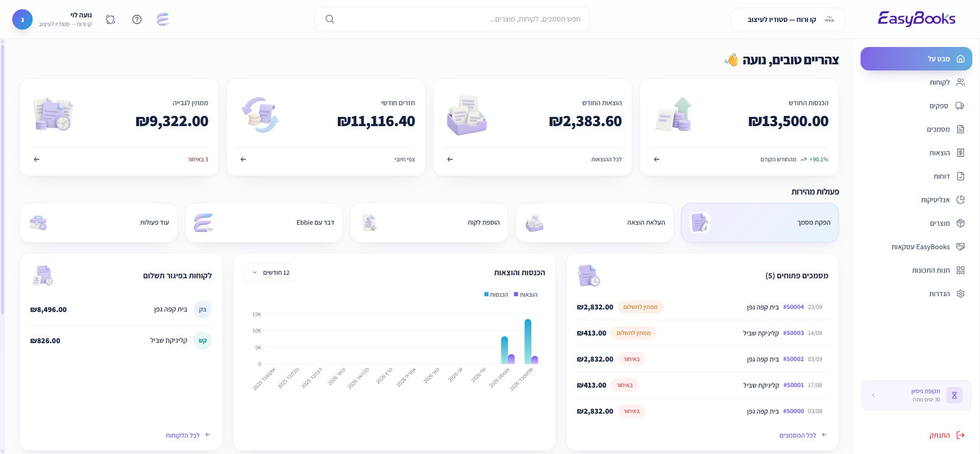Click the ספטמבר 2026 income bar
980x454 pixels.
click(528, 341)
